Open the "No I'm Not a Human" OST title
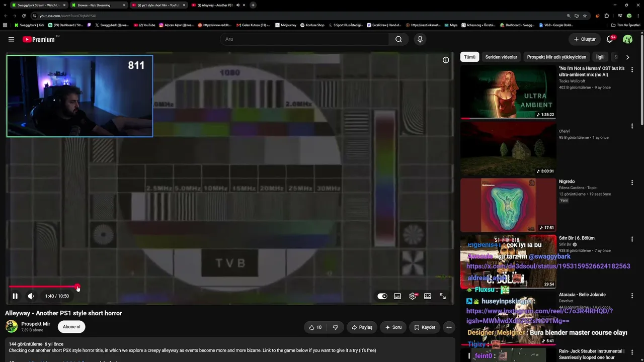The height and width of the screenshot is (362, 644). pyautogui.click(x=592, y=71)
